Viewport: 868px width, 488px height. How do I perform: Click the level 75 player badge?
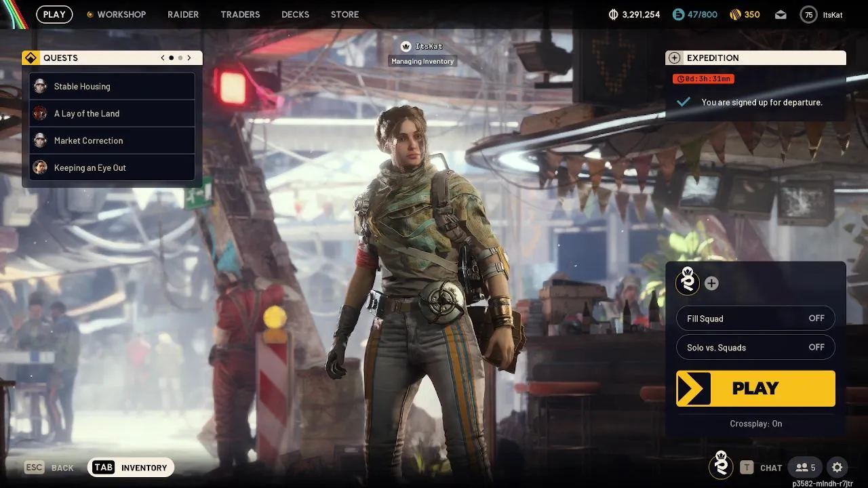pos(808,14)
